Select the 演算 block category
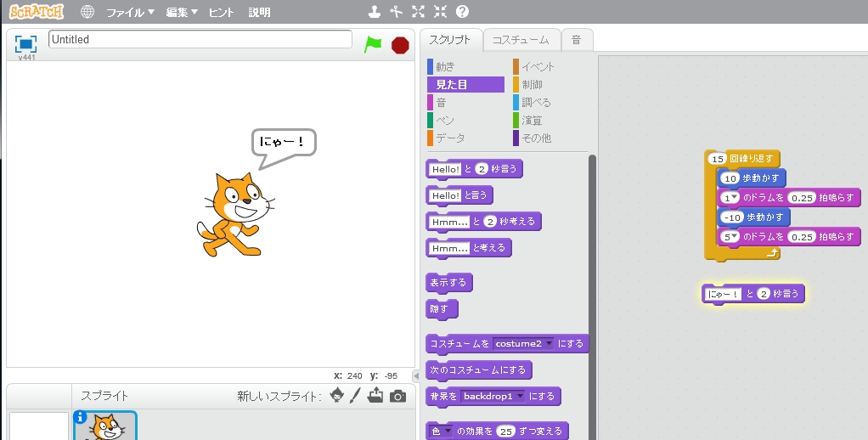This screenshot has height=440, width=868. (x=551, y=120)
